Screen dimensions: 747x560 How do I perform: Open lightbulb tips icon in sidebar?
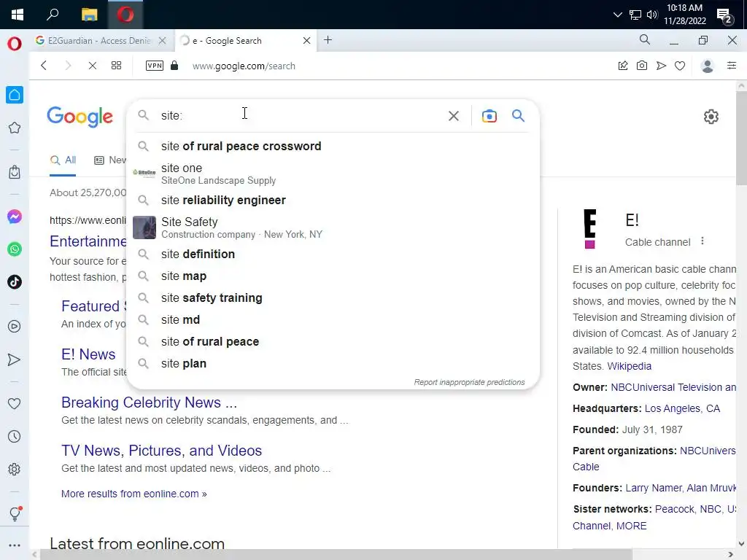[x=15, y=513]
